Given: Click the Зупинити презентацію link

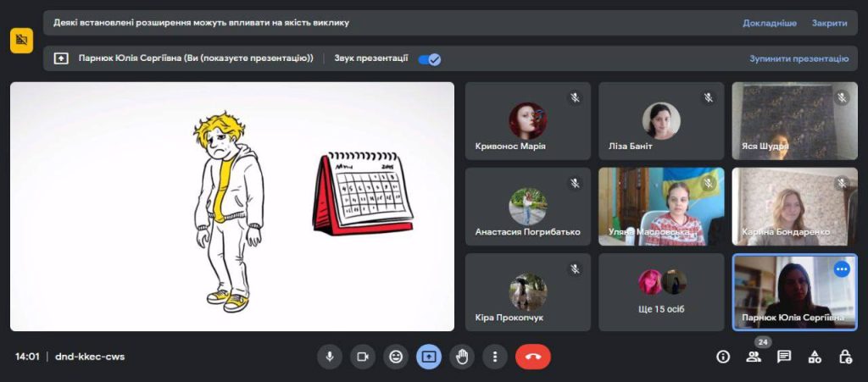Looking at the screenshot, I should click(798, 59).
